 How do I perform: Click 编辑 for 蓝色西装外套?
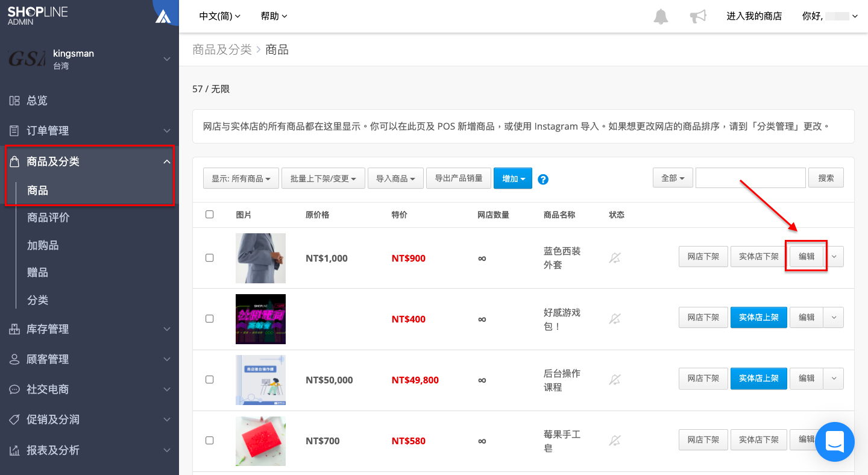pos(807,256)
